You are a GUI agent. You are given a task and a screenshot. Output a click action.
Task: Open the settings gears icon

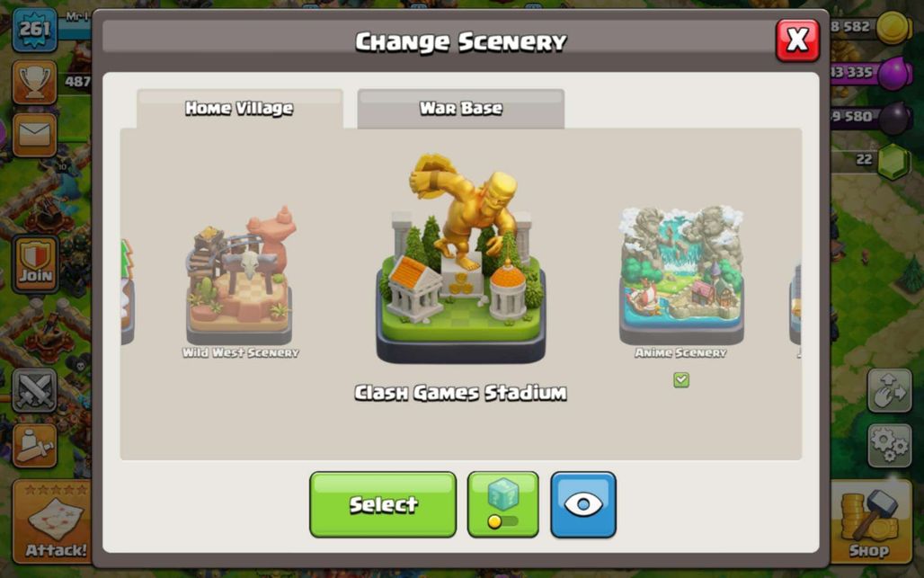tap(889, 446)
